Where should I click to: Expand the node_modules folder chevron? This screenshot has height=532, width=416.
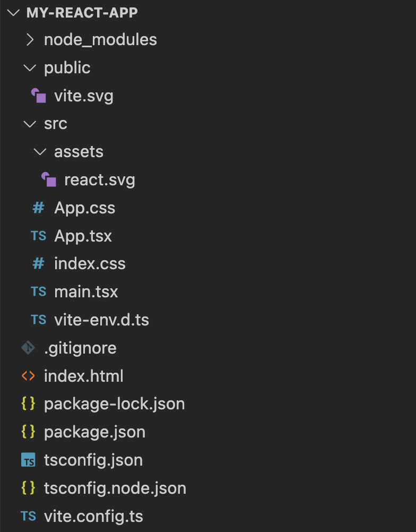[30, 40]
